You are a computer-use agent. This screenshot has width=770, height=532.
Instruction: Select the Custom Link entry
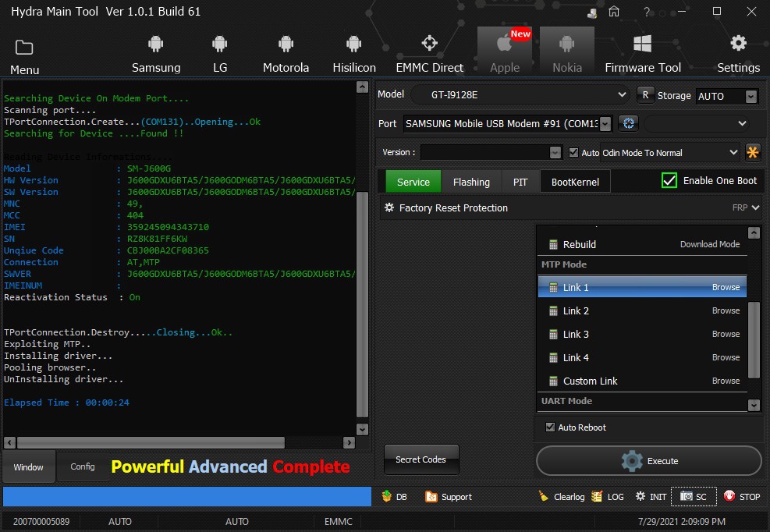pos(642,381)
